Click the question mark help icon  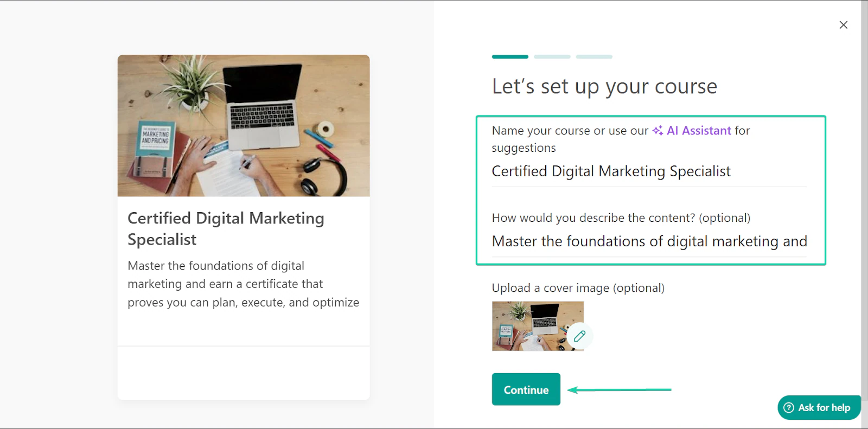(789, 408)
